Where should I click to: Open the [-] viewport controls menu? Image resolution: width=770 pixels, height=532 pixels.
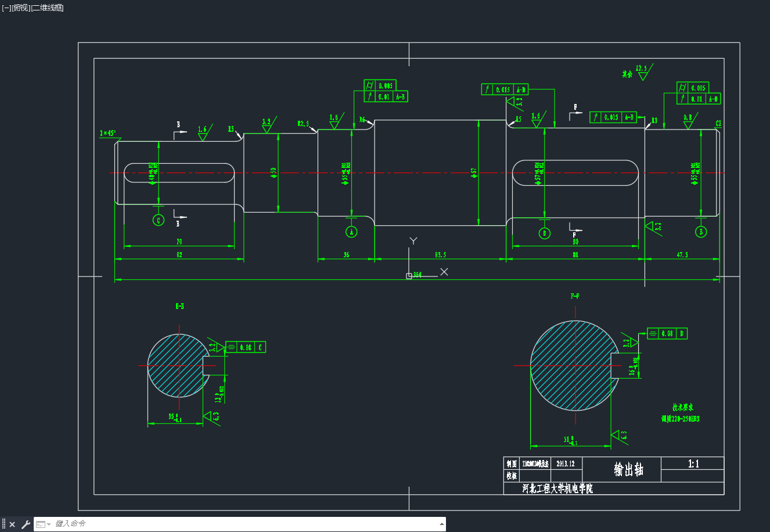pyautogui.click(x=6, y=8)
